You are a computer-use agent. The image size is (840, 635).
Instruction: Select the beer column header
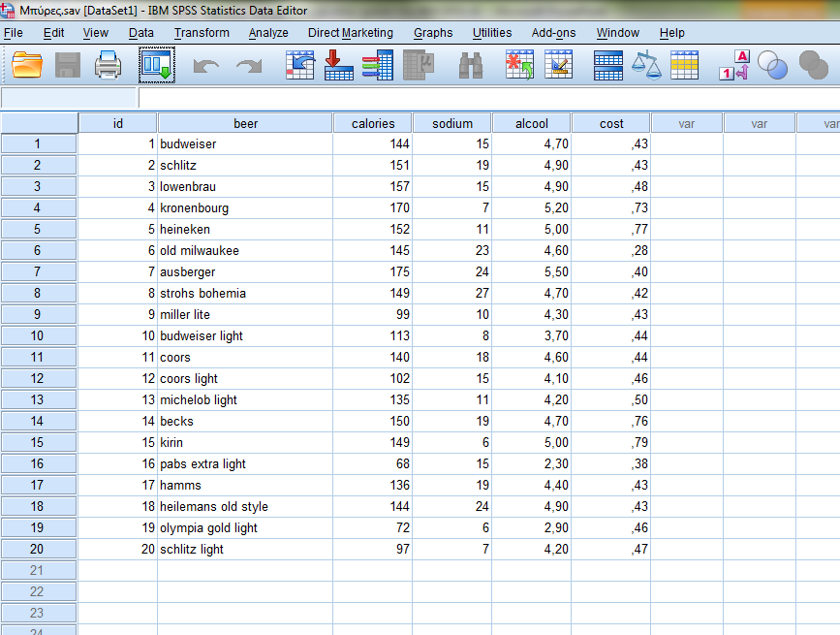245,123
